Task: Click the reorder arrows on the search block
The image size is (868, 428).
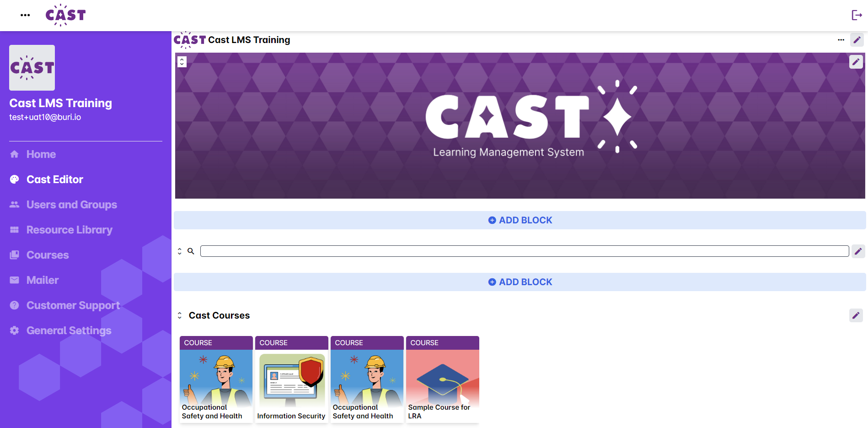Action: point(180,251)
